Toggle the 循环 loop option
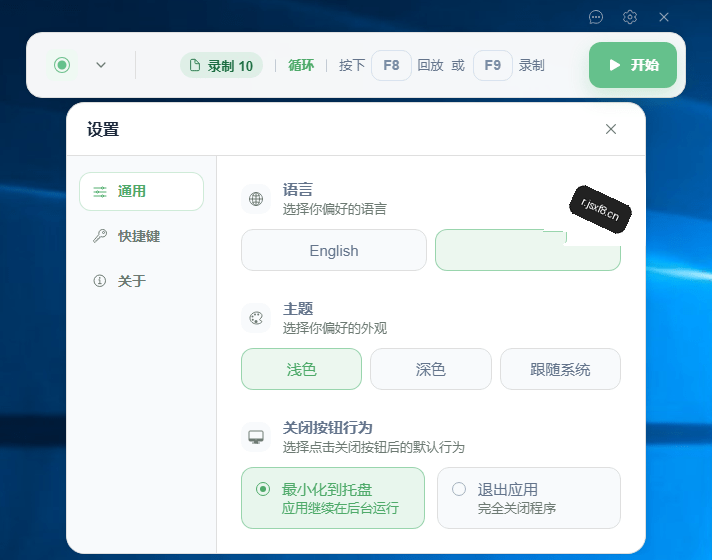The width and height of the screenshot is (712, 560). click(x=301, y=65)
